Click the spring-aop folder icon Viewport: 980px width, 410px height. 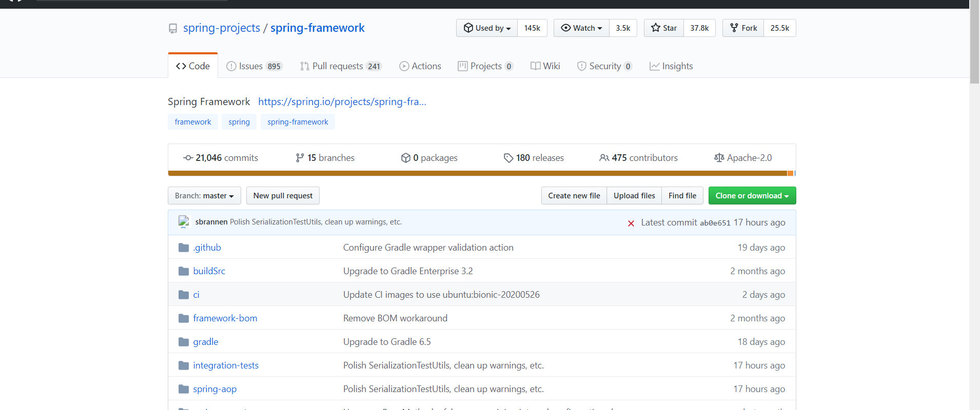184,389
